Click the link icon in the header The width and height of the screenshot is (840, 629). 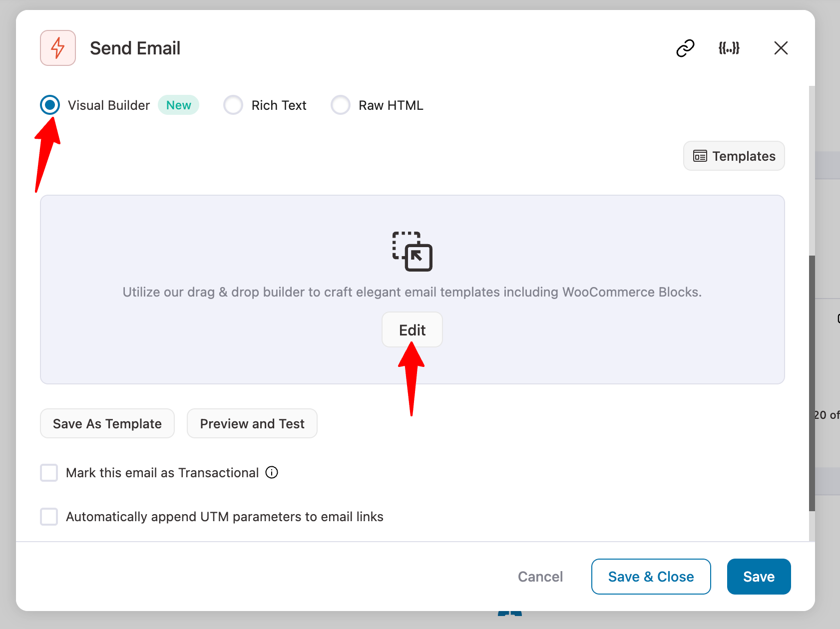(685, 48)
